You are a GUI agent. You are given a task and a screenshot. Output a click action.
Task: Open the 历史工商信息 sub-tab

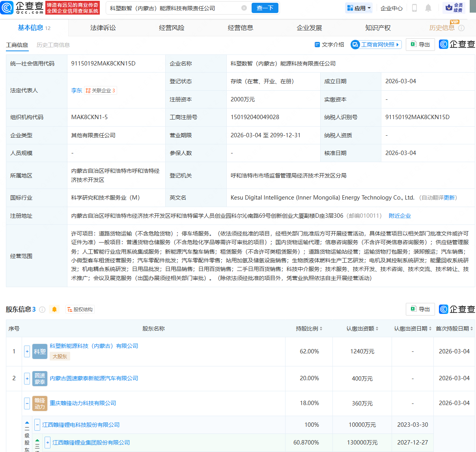point(53,45)
